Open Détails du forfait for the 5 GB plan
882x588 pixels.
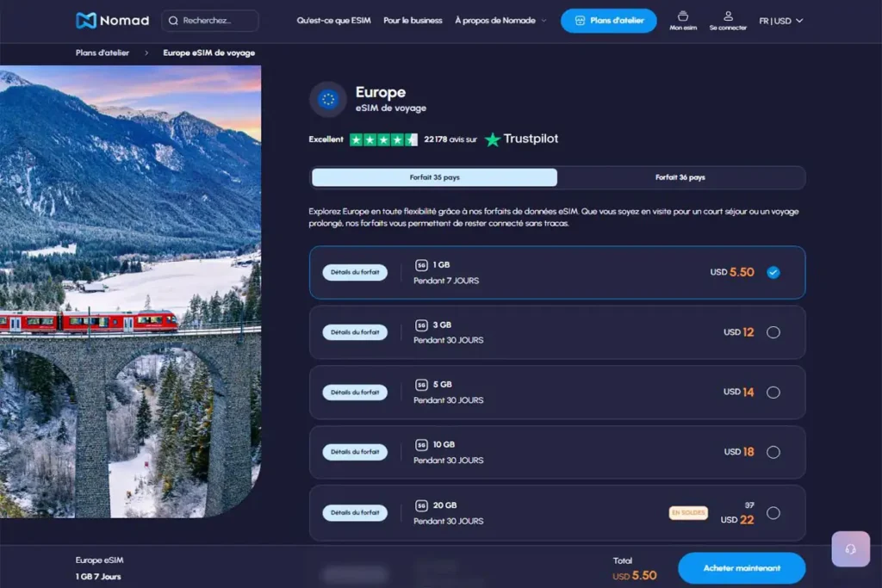coord(354,392)
